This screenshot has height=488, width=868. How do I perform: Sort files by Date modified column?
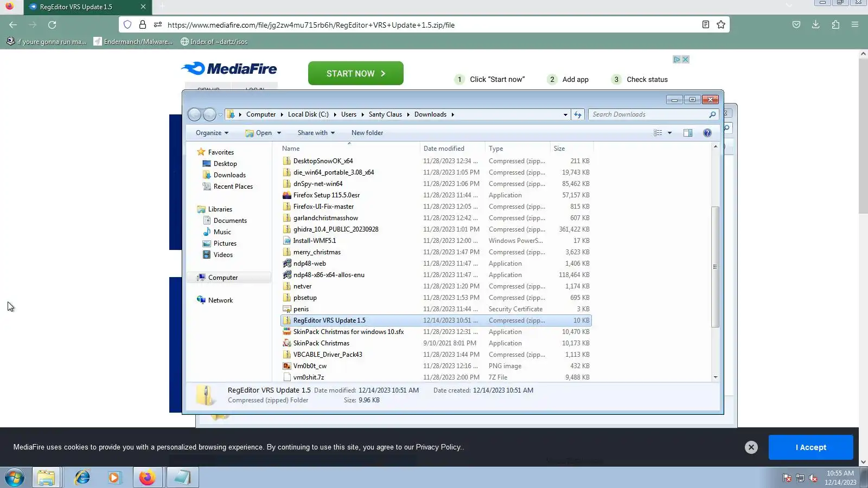tap(452, 149)
